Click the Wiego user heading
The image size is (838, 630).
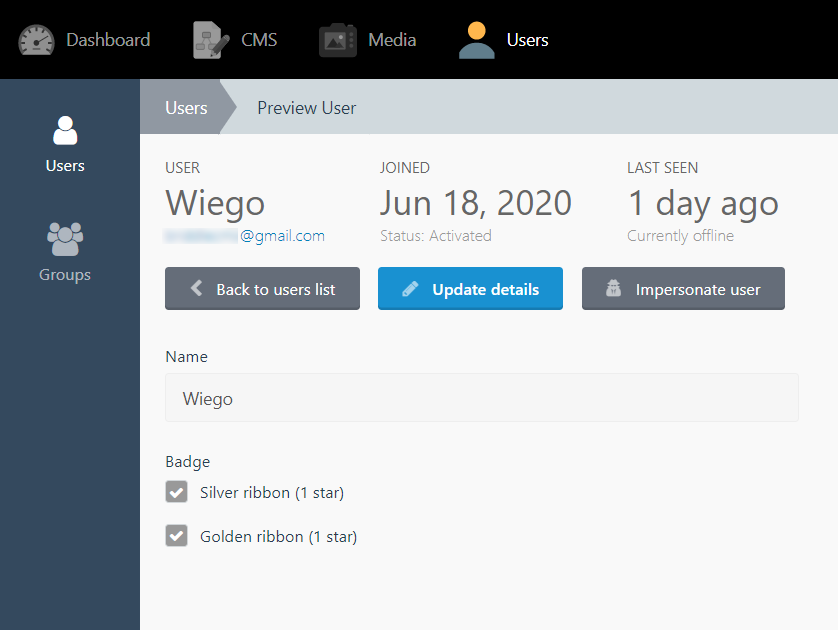pos(215,203)
